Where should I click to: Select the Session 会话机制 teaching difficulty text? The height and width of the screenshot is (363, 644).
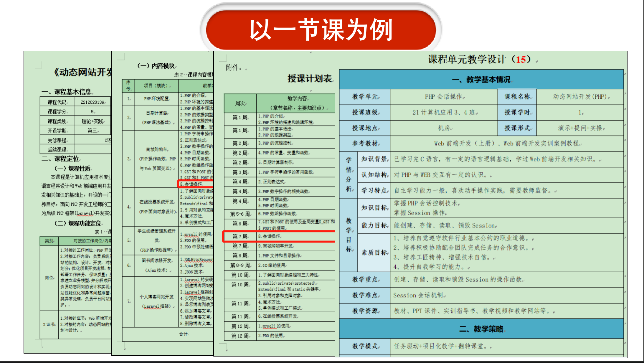pyautogui.click(x=419, y=295)
